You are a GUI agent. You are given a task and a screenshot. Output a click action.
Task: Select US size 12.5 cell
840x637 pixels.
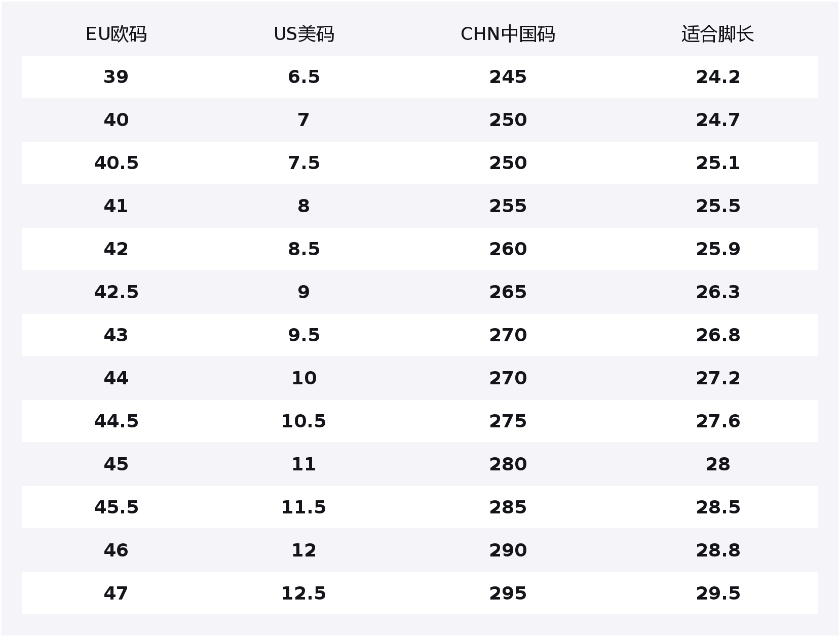[304, 593]
